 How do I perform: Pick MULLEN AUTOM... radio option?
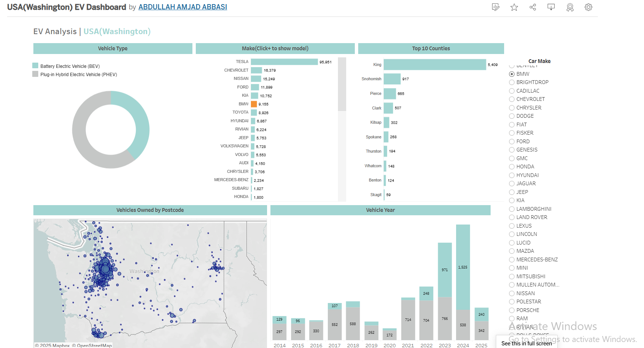[x=512, y=285]
